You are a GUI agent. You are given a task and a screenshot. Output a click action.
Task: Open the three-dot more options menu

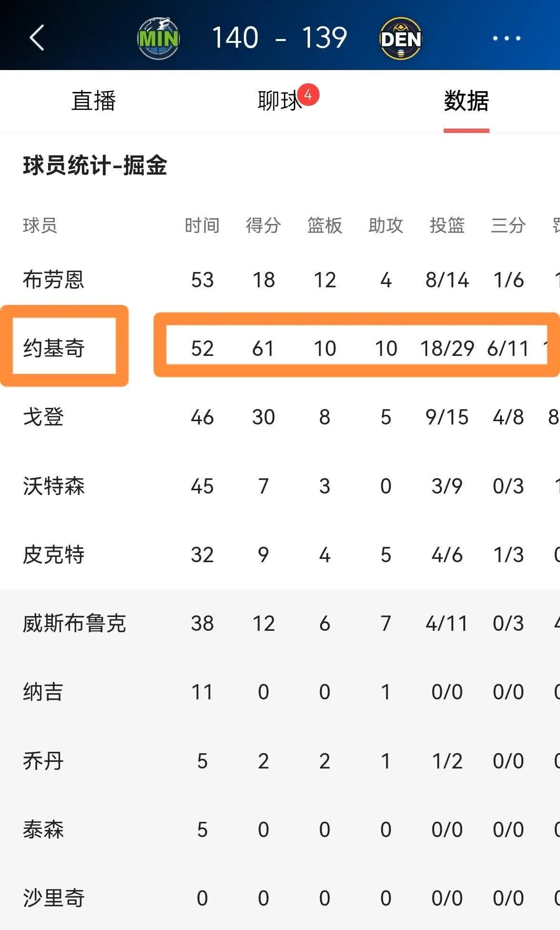tap(507, 38)
